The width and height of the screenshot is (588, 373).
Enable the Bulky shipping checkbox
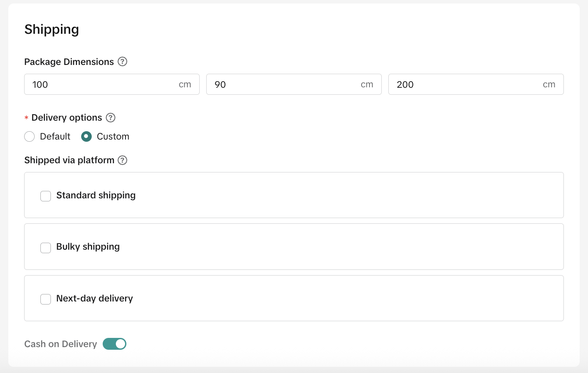click(46, 247)
